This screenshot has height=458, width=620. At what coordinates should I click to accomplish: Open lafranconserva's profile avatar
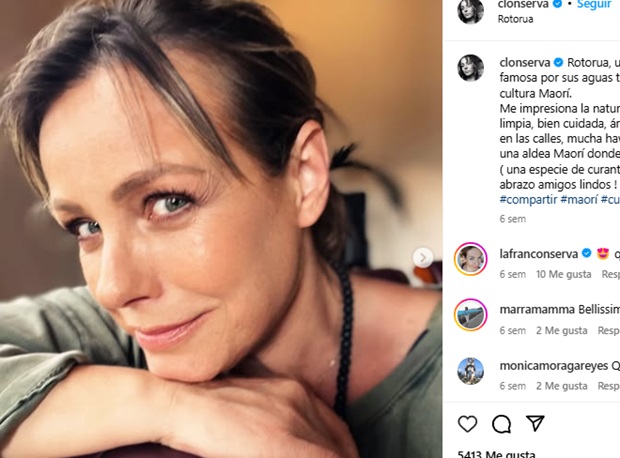471,260
